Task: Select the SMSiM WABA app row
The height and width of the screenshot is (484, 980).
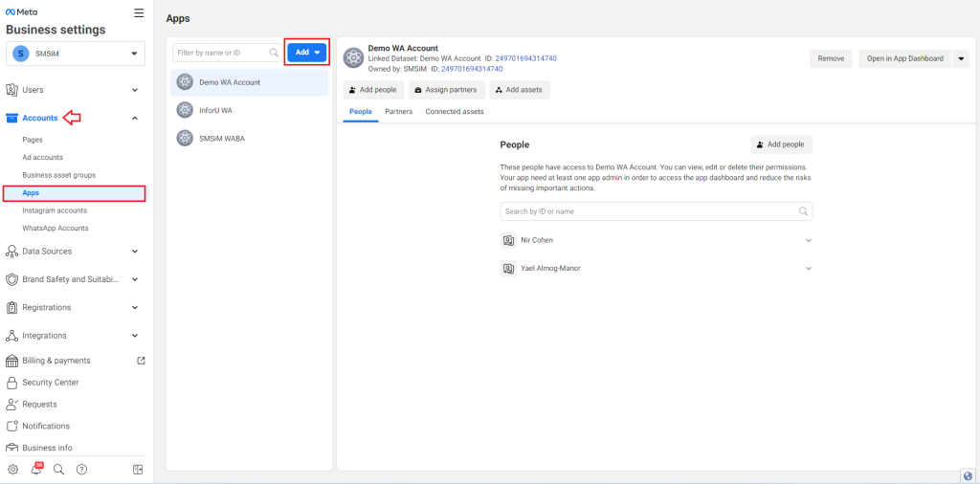Action: [x=250, y=138]
